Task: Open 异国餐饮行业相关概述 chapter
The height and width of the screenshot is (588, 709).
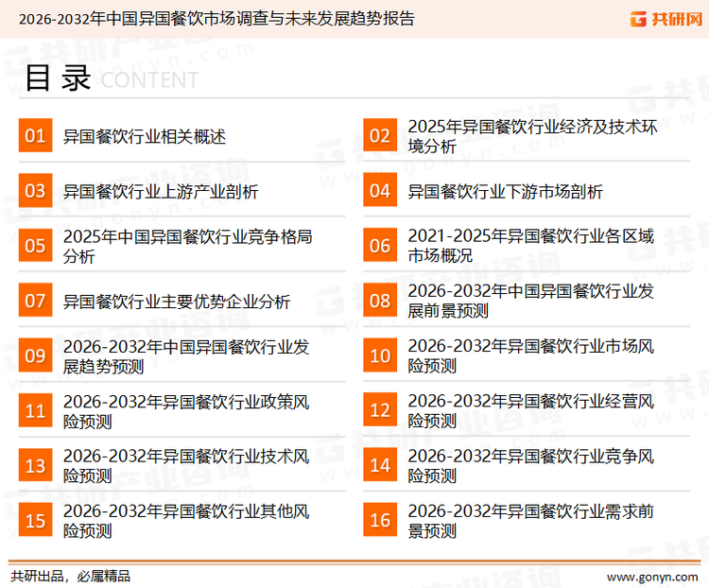Action: (x=145, y=137)
